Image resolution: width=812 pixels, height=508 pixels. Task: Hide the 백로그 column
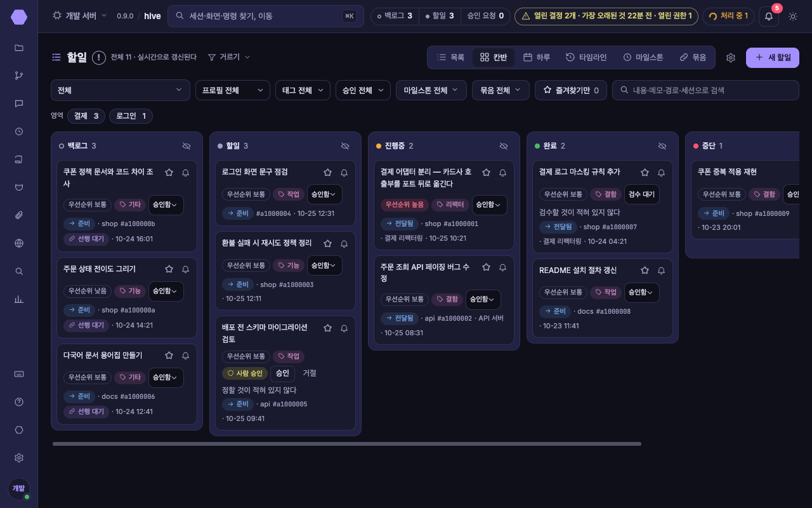[x=187, y=146]
